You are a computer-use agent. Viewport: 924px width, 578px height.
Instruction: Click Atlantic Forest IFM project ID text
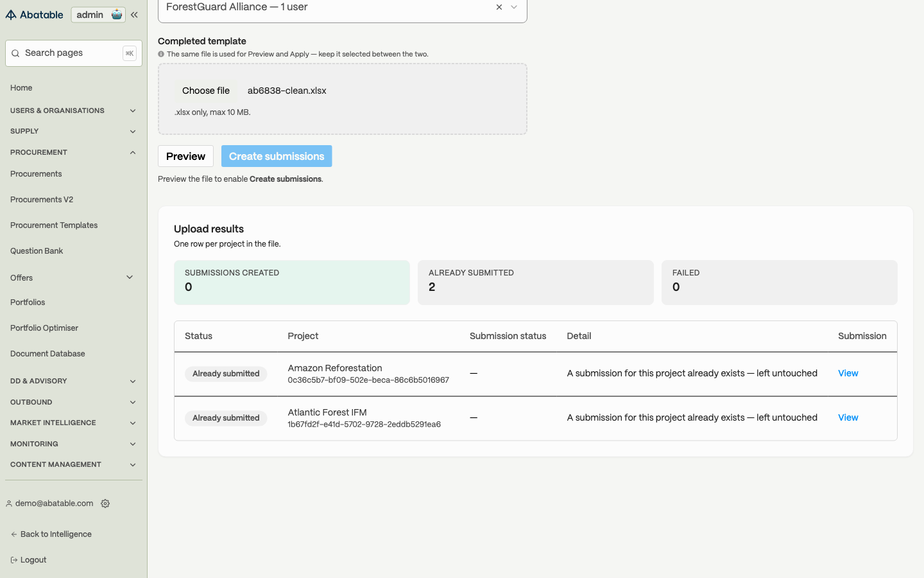click(364, 425)
